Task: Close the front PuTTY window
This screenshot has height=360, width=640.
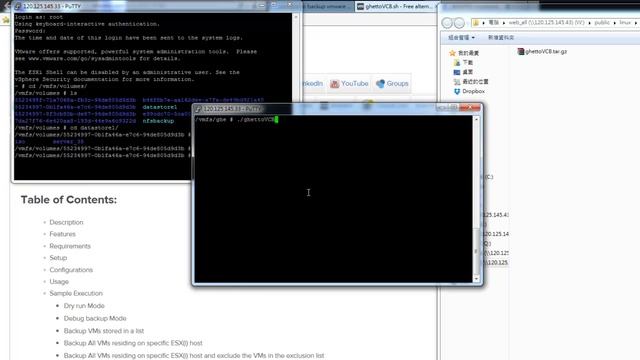Action: click(470, 108)
